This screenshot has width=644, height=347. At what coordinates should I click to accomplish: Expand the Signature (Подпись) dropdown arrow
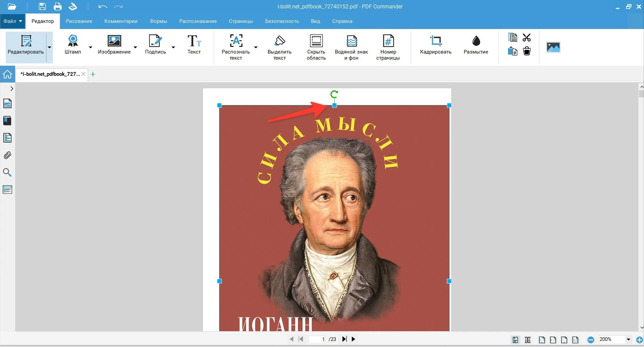[173, 47]
